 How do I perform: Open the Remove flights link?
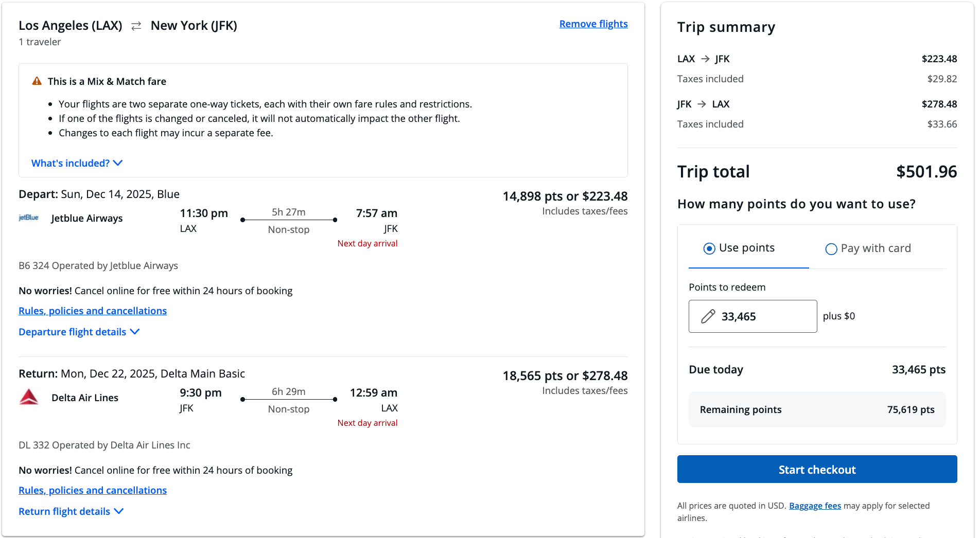click(x=593, y=24)
